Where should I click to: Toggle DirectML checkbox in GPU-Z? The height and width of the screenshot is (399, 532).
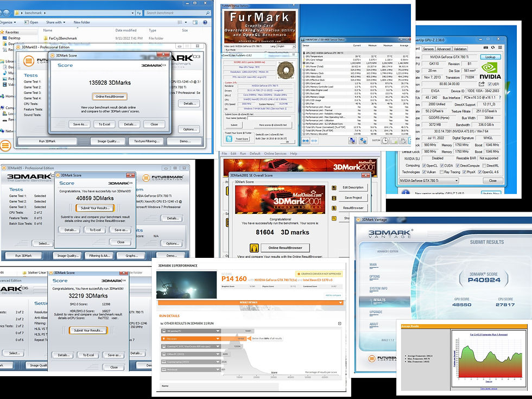coord(484,166)
